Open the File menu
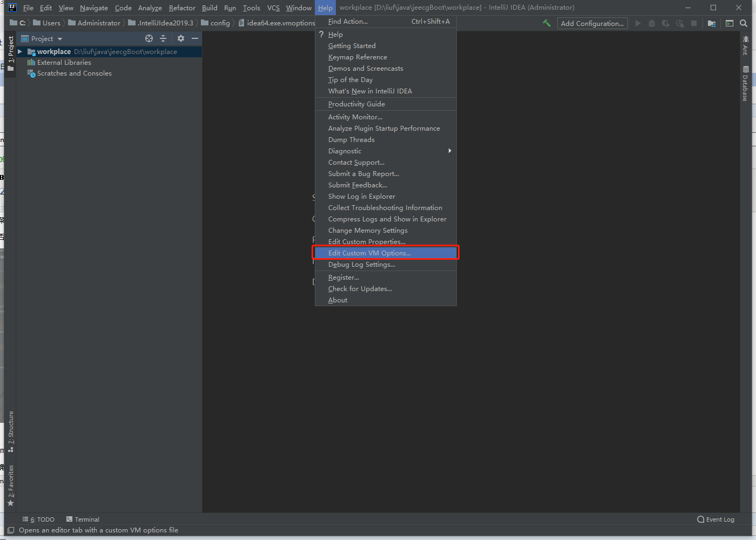756x540 pixels. click(28, 8)
